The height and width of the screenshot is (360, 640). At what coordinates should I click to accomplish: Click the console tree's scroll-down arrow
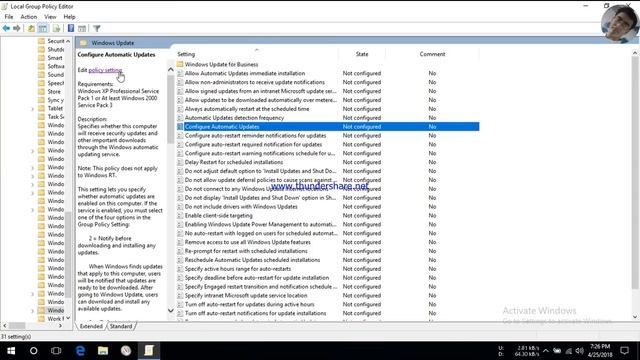68,318
